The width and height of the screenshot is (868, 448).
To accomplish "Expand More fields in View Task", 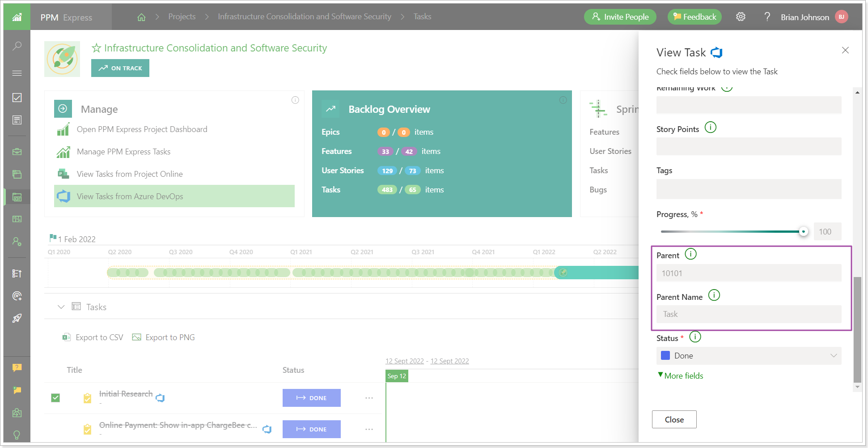I will coord(680,376).
